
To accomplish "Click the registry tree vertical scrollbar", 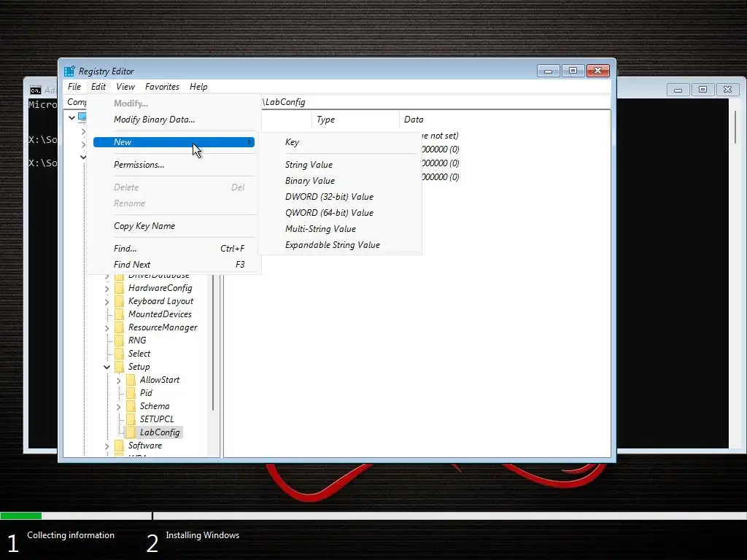I will (x=213, y=343).
